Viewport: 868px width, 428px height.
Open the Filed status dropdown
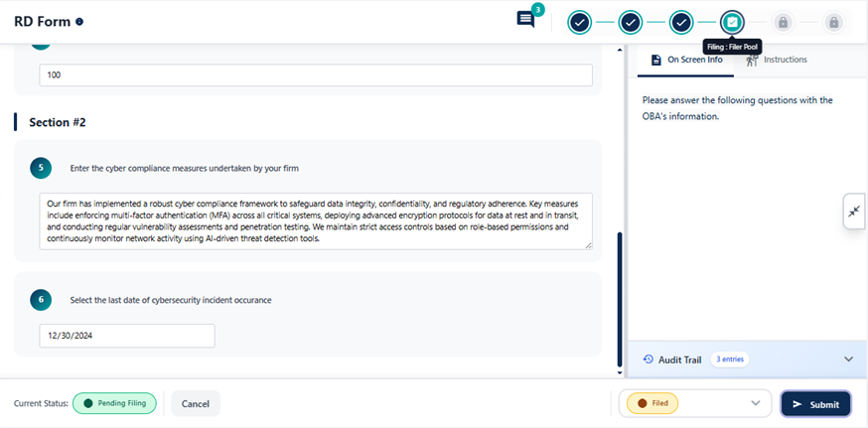click(x=694, y=403)
